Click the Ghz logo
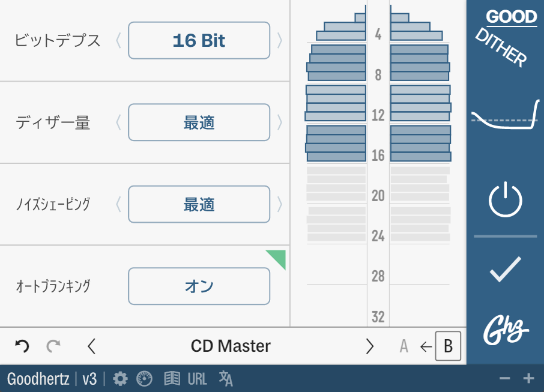Image resolution: width=544 pixels, height=392 pixels. tap(506, 330)
